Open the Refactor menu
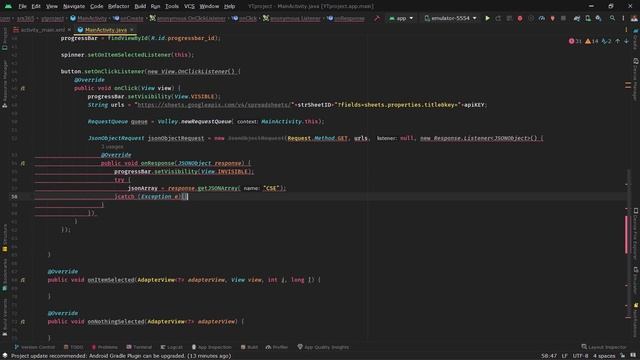 (118, 6)
